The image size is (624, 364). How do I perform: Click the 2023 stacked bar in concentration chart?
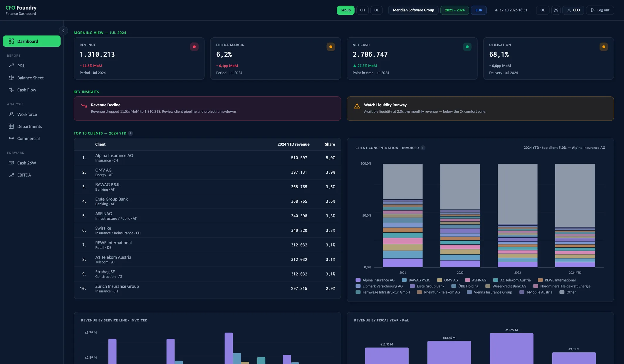pos(517,215)
